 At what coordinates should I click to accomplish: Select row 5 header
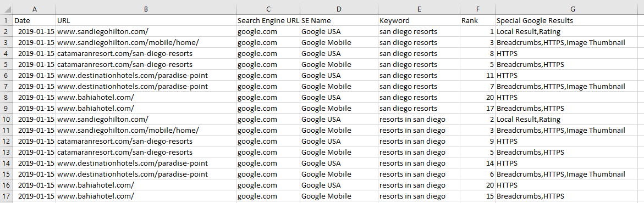tap(7, 64)
